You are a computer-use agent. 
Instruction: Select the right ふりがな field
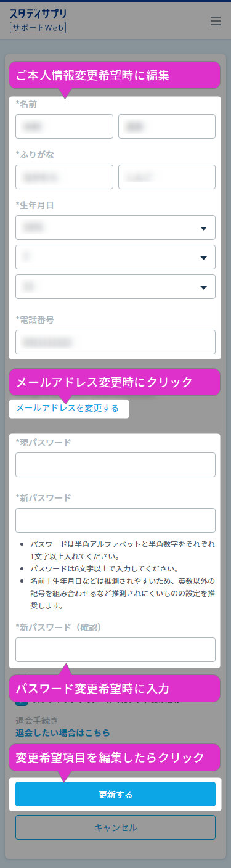click(x=167, y=177)
